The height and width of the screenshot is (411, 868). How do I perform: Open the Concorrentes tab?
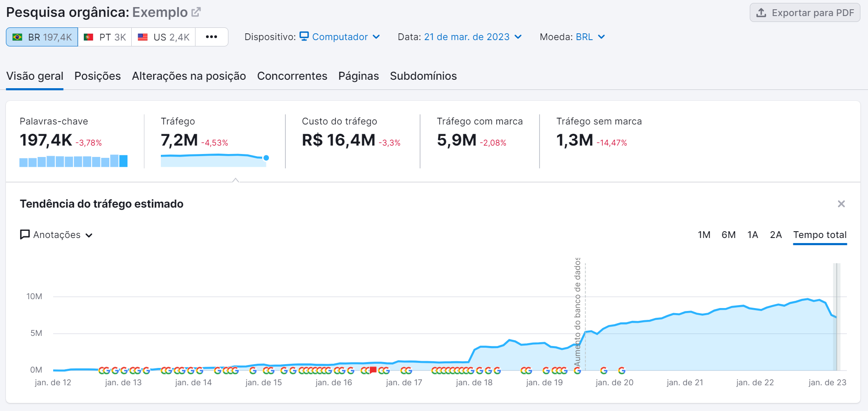pos(292,76)
